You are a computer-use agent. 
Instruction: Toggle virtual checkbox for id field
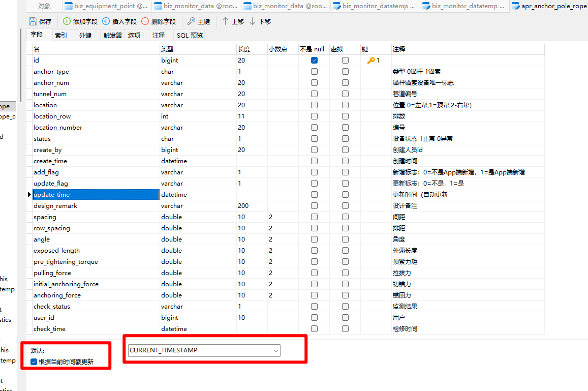pos(346,61)
